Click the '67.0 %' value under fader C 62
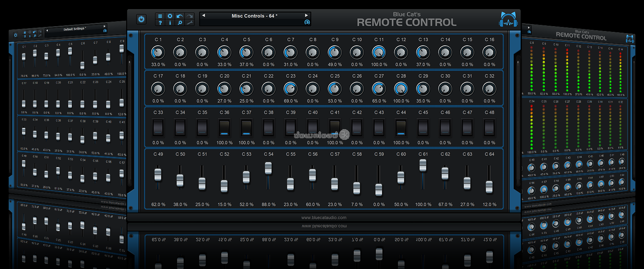The image size is (644, 269). (446, 204)
